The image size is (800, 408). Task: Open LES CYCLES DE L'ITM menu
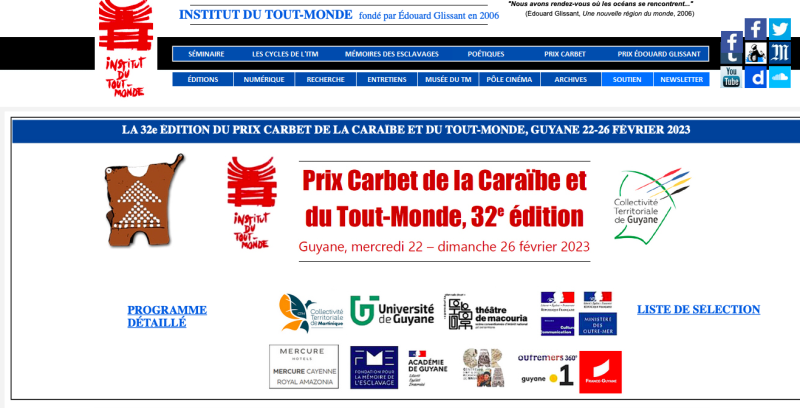pos(285,54)
